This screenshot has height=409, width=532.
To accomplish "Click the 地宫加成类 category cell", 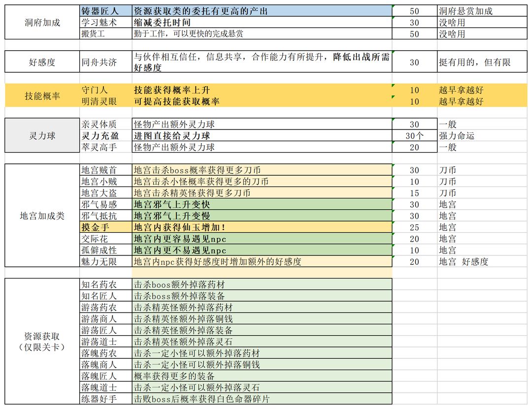I will (x=42, y=216).
